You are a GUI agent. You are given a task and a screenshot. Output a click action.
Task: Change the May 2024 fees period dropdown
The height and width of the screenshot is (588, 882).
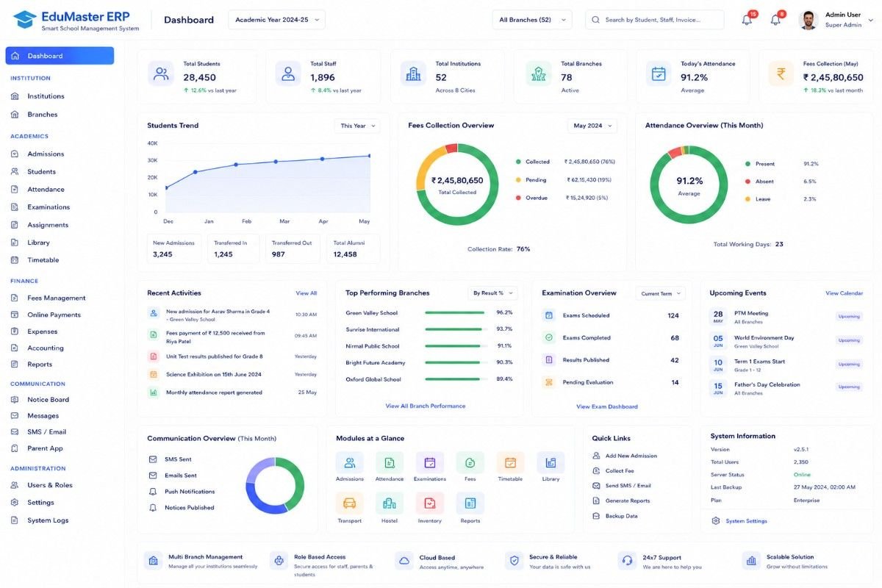pyautogui.click(x=592, y=126)
